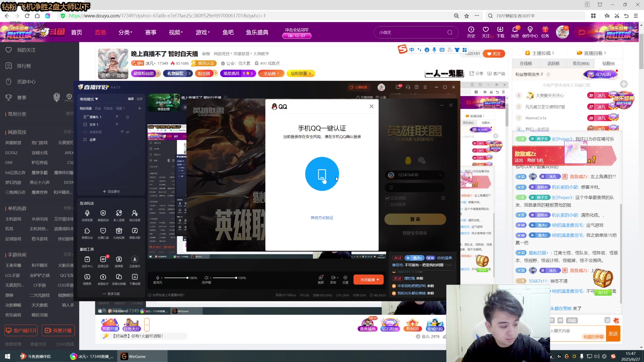Image resolution: width=644 pixels, height=362 pixels.
Task: Open the companion message icon with badge 11
Action: [x=398, y=87]
